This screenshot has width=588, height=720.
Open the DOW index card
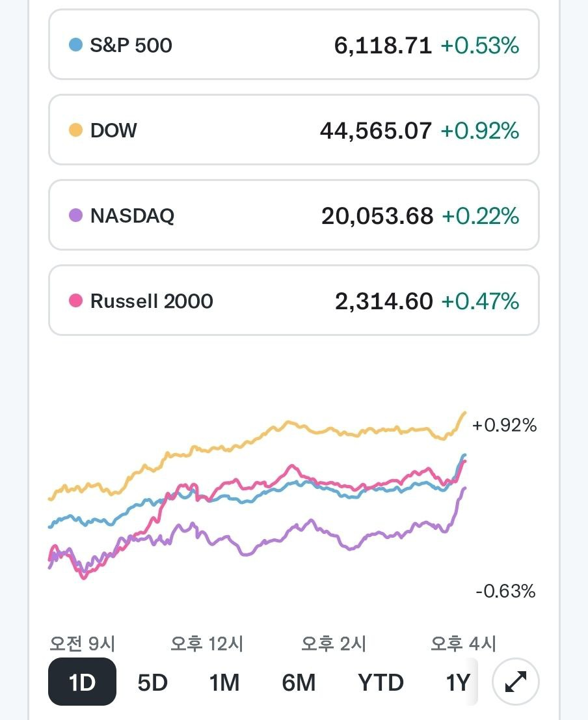click(293, 130)
